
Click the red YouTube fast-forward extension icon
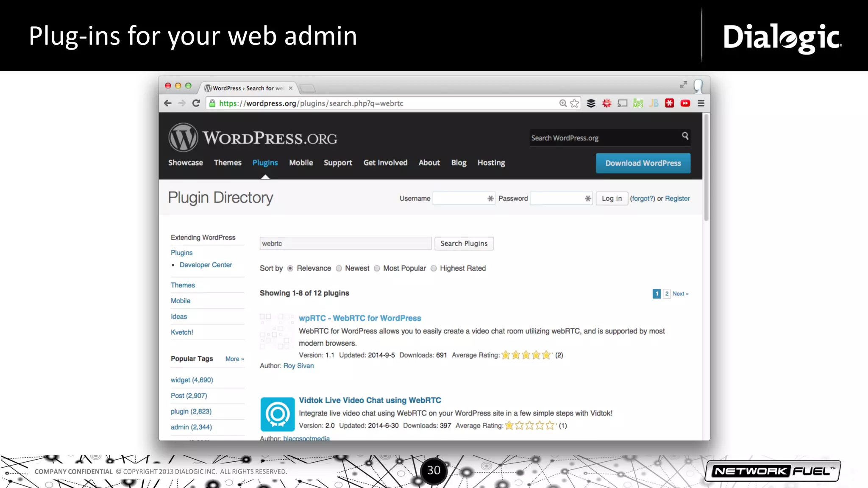tap(685, 103)
